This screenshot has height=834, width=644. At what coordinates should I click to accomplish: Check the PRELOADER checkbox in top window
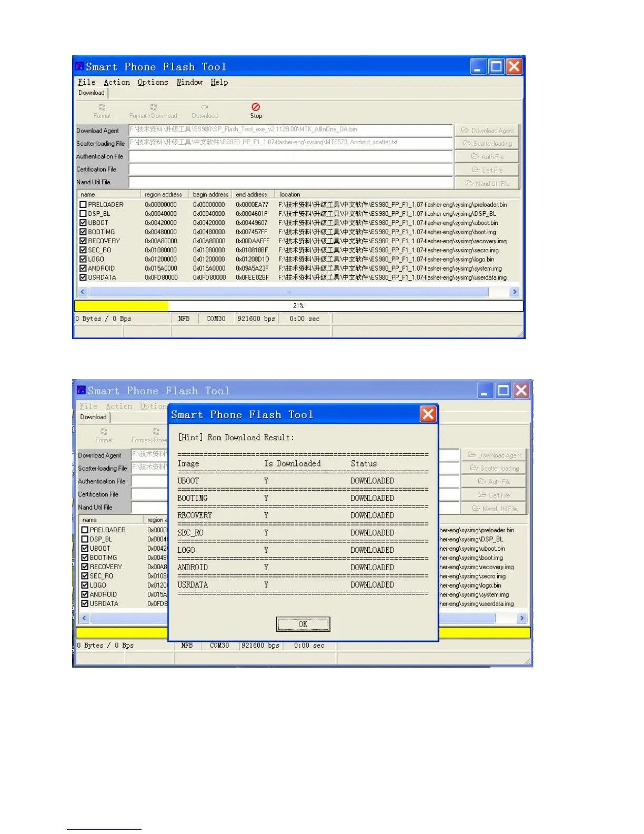click(x=83, y=204)
